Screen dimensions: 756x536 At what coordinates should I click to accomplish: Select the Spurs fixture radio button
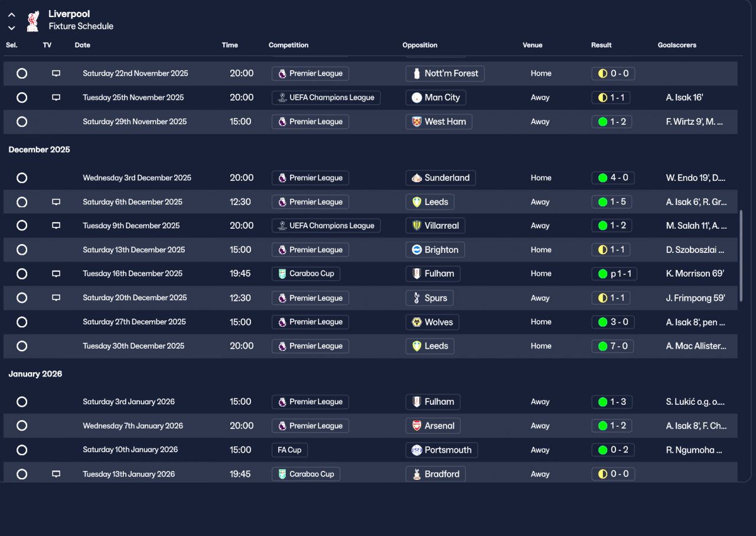click(x=22, y=298)
